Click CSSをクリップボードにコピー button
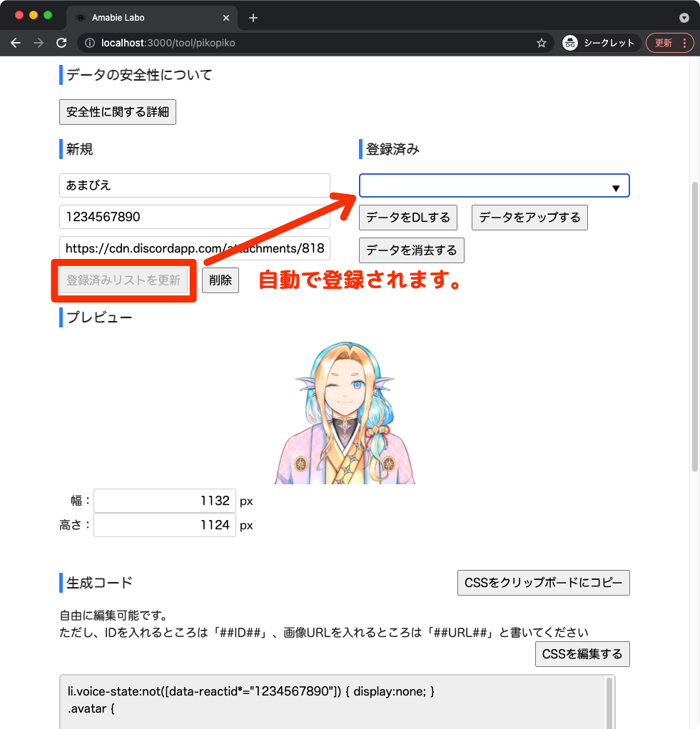Screen dimensions: 700x729 pos(543,583)
